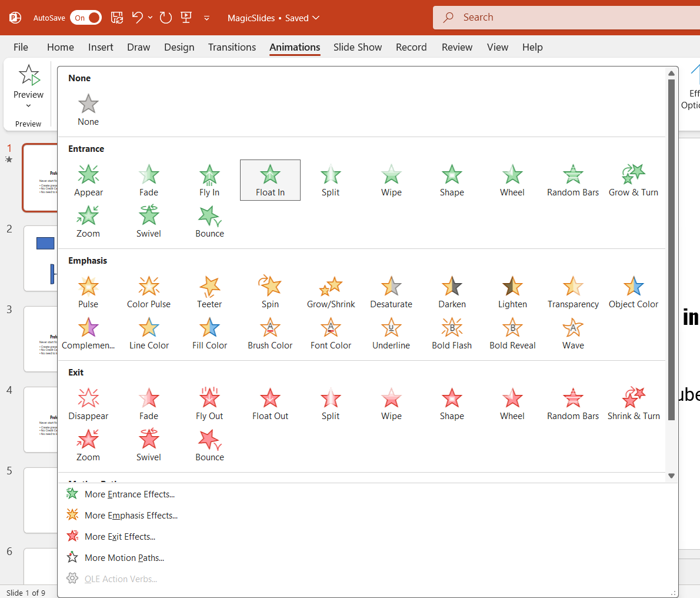Choose the Teeter emphasis animation
The height and width of the screenshot is (598, 700).
[x=209, y=293]
